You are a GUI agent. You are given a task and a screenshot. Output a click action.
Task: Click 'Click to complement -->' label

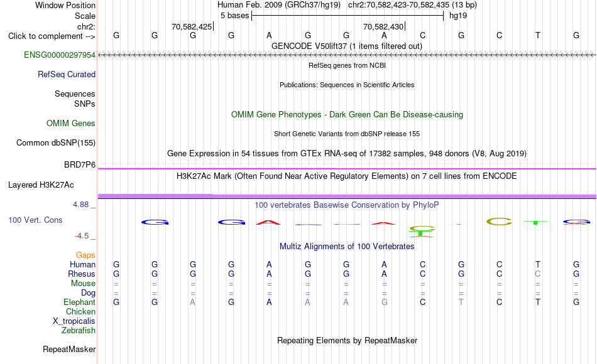click(52, 36)
